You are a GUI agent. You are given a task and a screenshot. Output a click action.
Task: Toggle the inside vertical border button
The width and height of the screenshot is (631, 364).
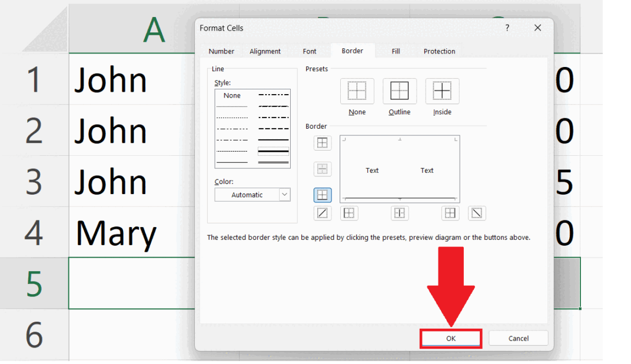[400, 213]
